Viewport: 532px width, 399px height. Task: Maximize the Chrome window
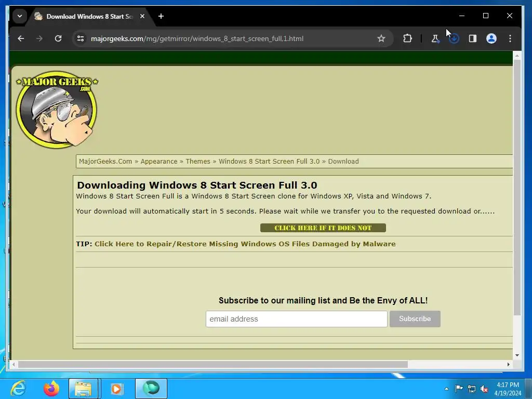pos(486,16)
